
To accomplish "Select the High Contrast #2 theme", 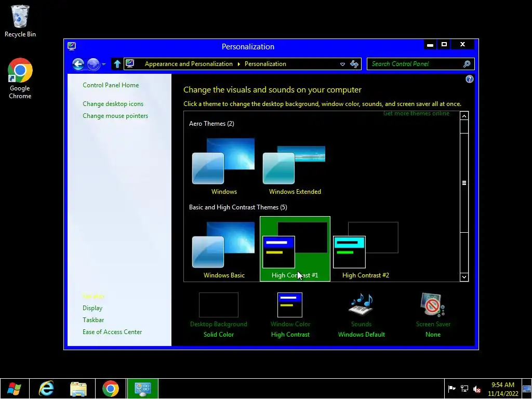I will [366, 250].
